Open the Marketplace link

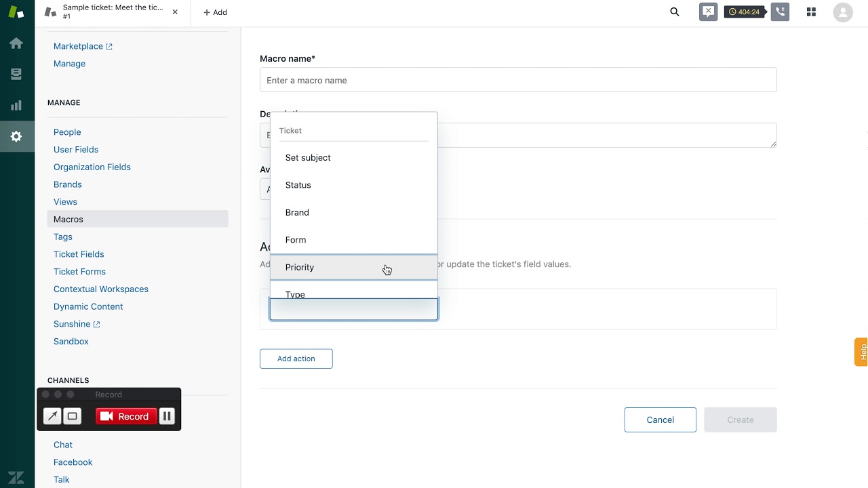83,46
